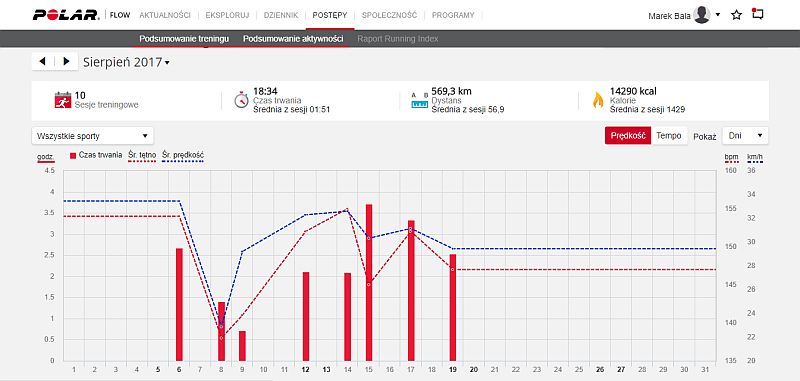This screenshot has width=800, height=381.
Task: Click the training sessions calendar icon
Action: point(63,100)
